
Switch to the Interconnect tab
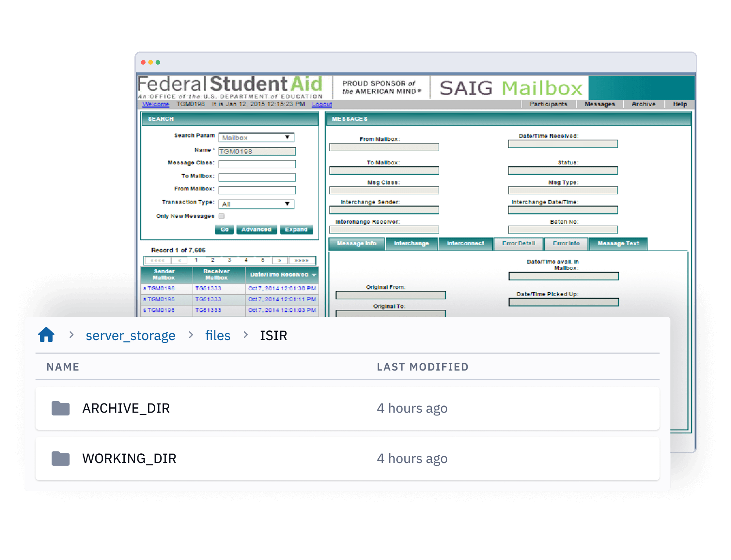click(x=465, y=243)
